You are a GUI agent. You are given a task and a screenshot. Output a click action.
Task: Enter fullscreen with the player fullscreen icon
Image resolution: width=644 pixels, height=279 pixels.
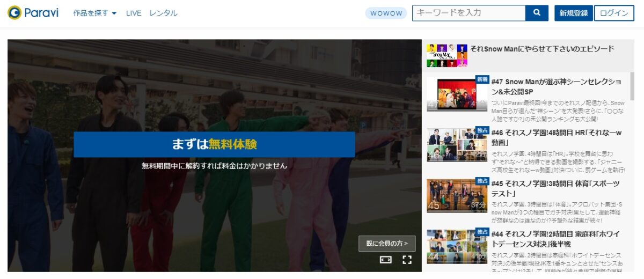[407, 260]
